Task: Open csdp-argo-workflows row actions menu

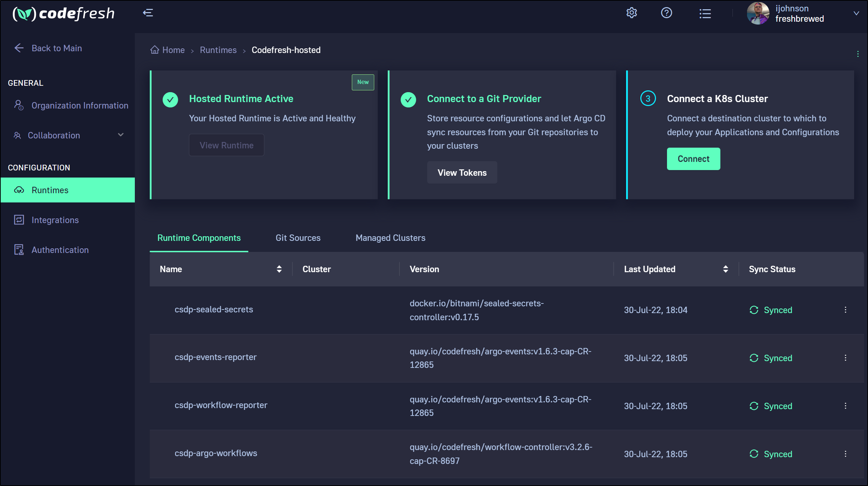Action: [x=845, y=454]
